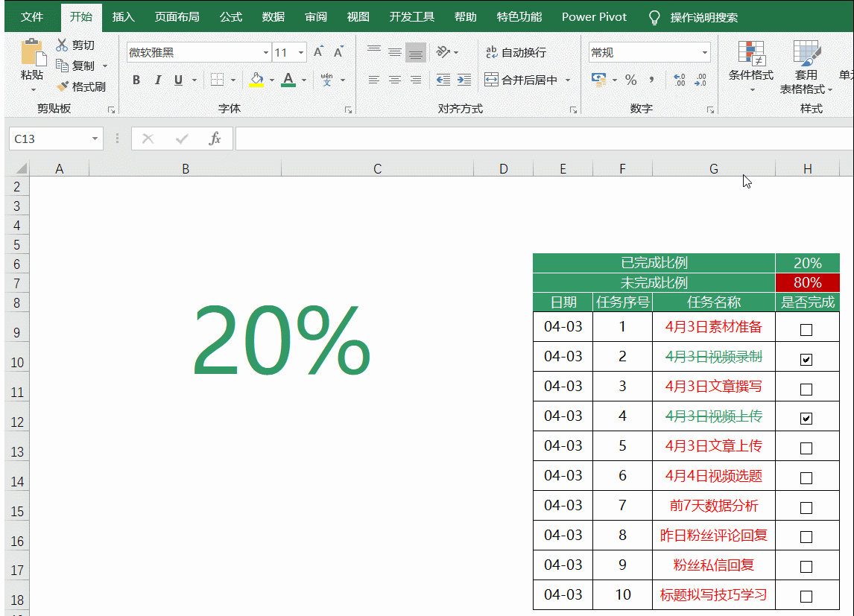Screen dimensions: 854x616
Task: Switch to the 页面布局 tab
Action: (x=177, y=17)
